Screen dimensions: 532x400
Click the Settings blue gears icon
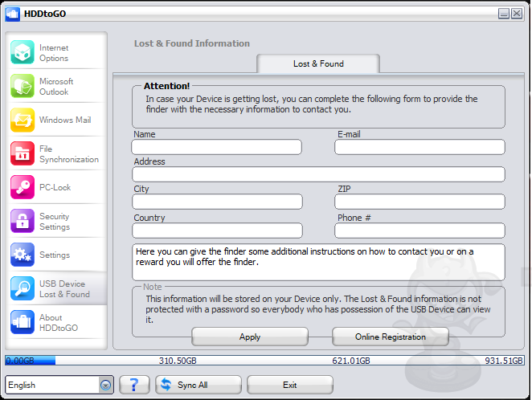23,255
